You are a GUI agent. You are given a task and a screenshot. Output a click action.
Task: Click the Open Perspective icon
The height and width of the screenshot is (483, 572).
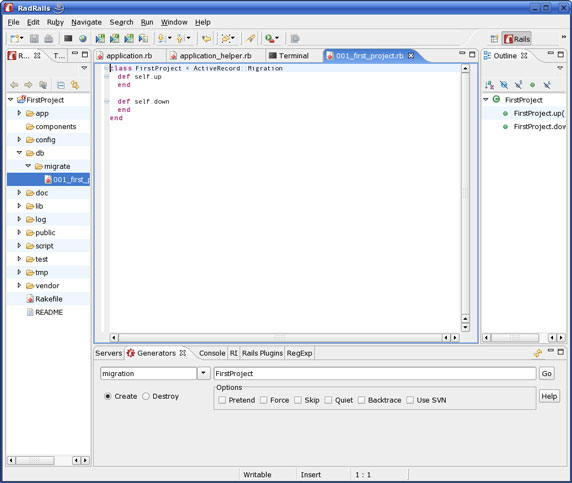tap(494, 39)
